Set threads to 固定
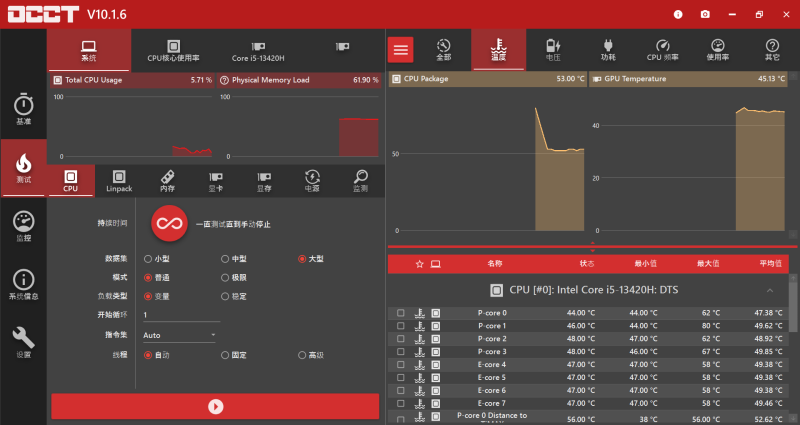This screenshot has width=800, height=425. point(234,355)
